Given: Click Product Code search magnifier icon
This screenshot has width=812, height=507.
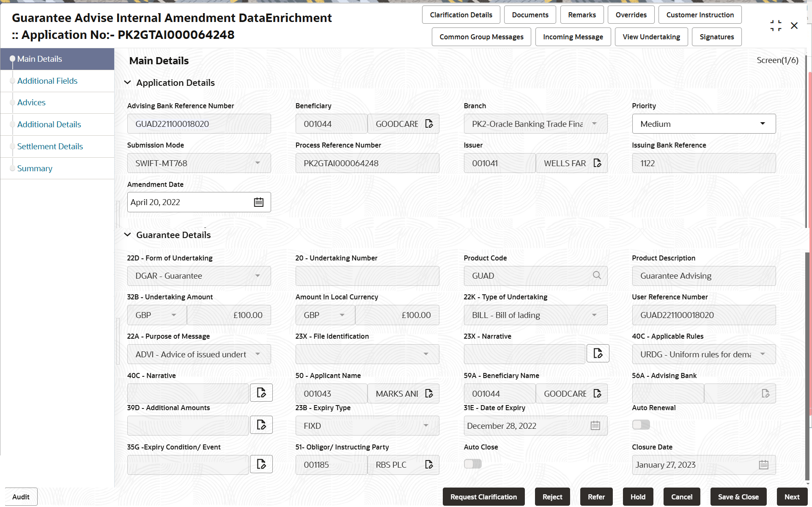Looking at the screenshot, I should click(597, 275).
